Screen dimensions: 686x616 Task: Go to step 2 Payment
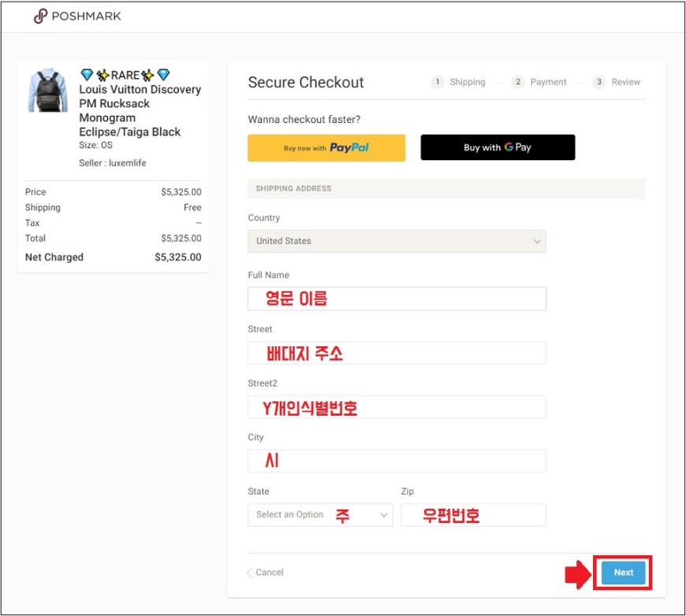click(539, 82)
